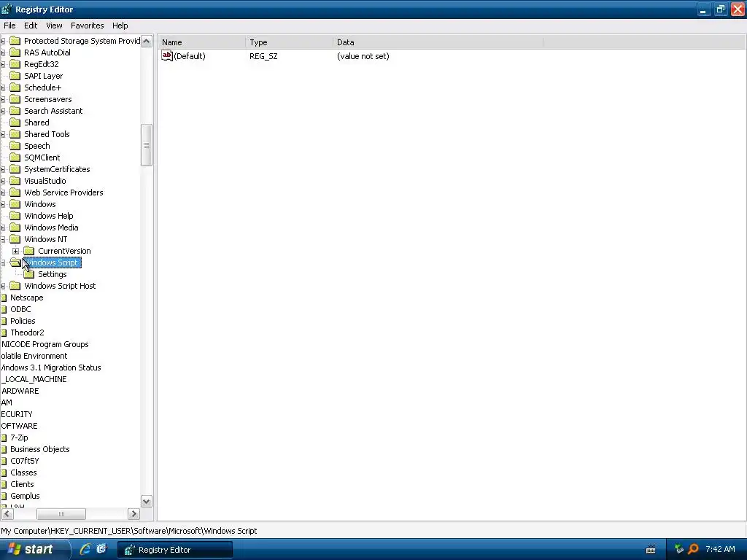Click the magnifier icon in system tray

(x=693, y=549)
